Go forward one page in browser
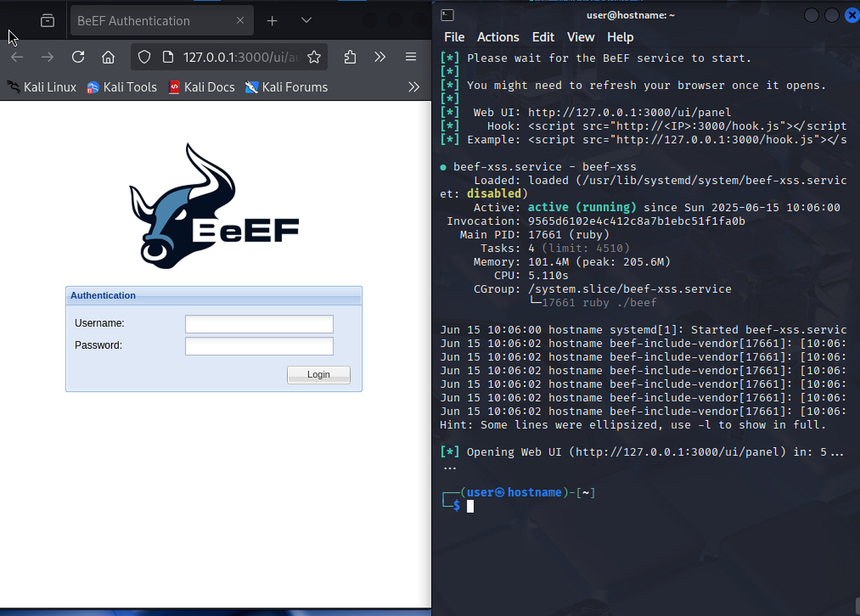This screenshot has width=860, height=616. pos(47,57)
